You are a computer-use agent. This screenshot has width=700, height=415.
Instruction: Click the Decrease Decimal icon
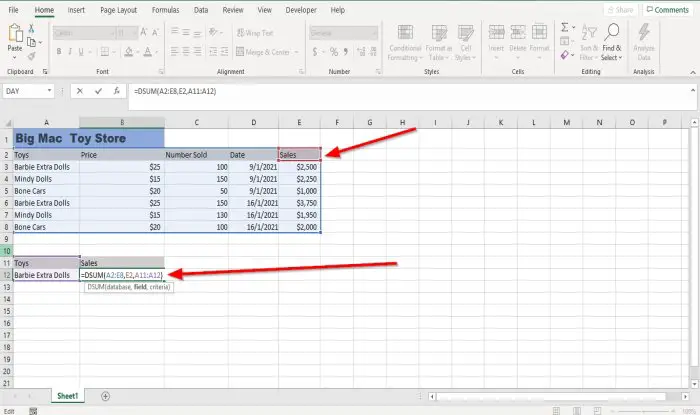coord(373,52)
